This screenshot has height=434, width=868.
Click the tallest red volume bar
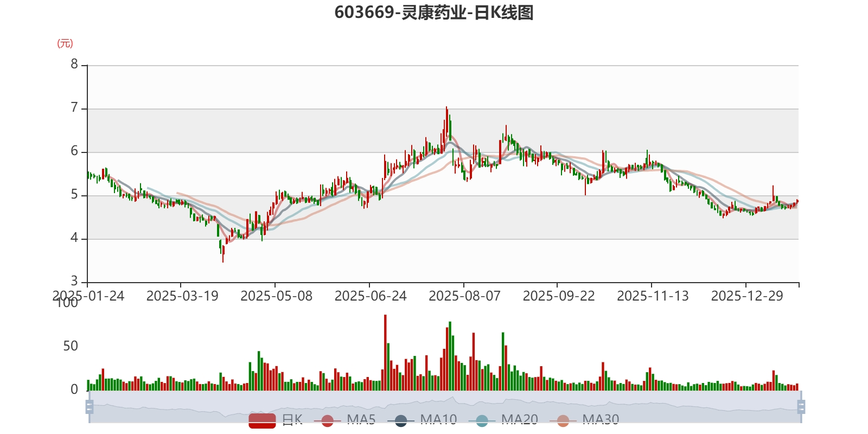(x=385, y=353)
